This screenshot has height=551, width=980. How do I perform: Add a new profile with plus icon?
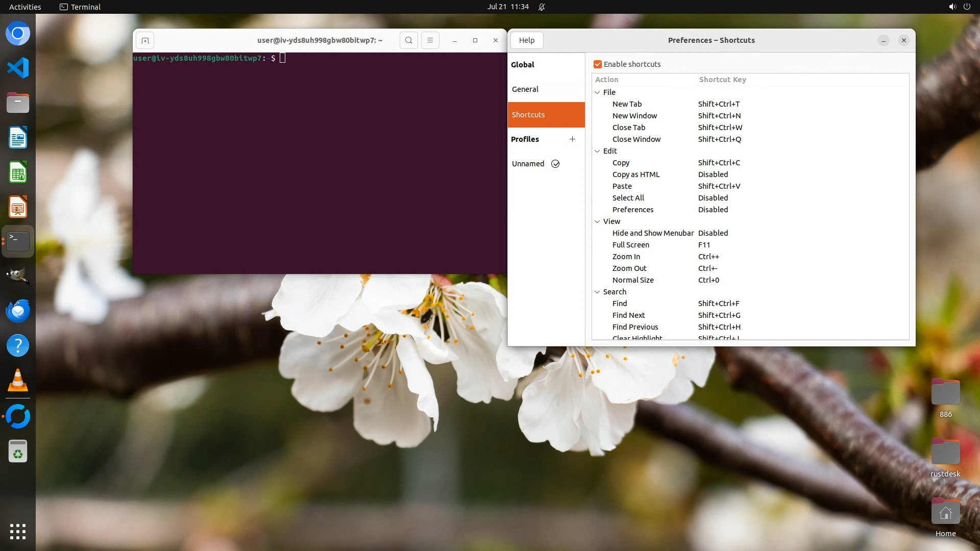572,139
